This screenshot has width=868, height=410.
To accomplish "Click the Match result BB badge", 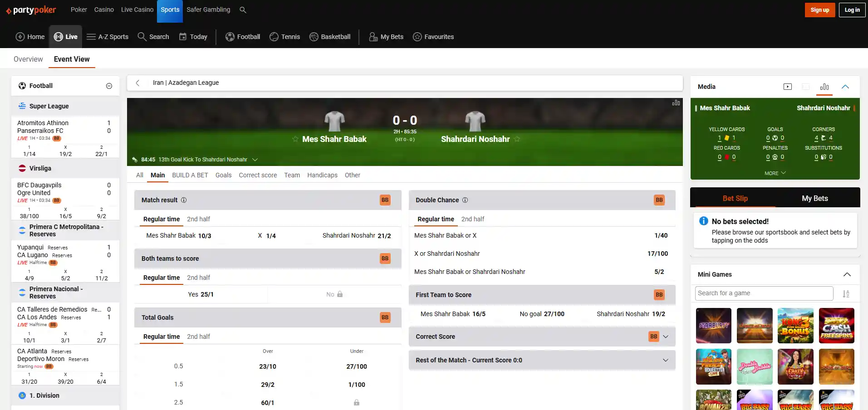I will tap(385, 200).
